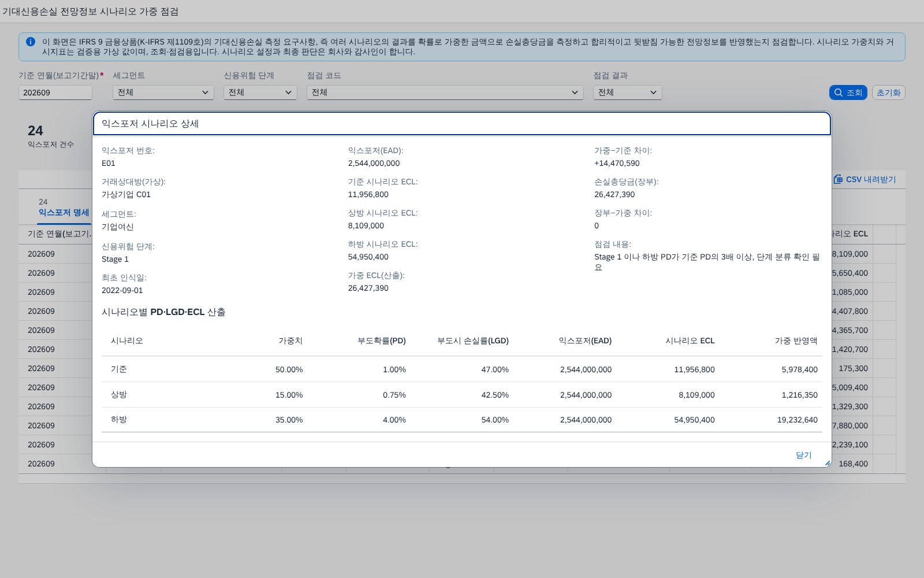This screenshot has height=578, width=924.
Task: Click the weighted ECL value 26,427,390 under 가중 ECL(산출)
Action: (368, 288)
